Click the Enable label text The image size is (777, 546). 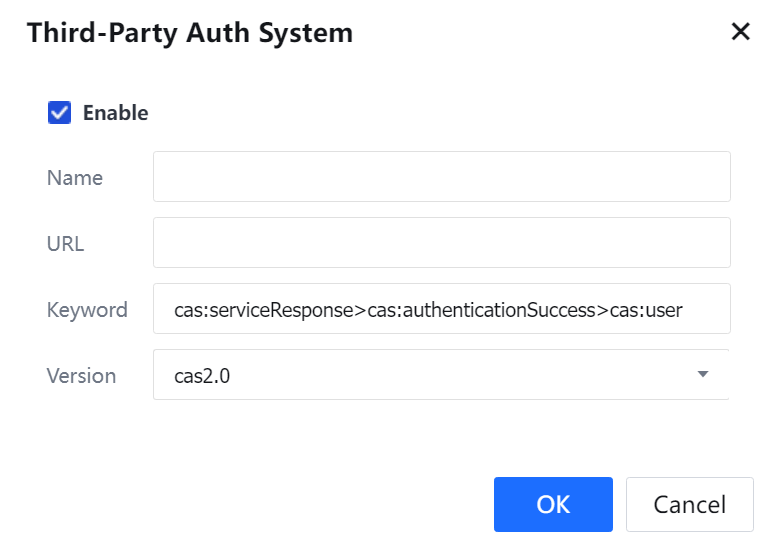point(115,113)
